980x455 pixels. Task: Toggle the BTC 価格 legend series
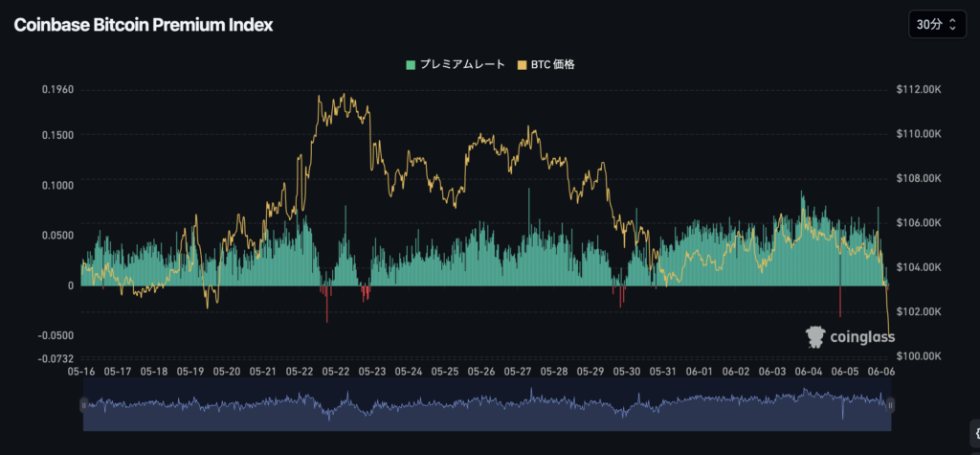546,64
